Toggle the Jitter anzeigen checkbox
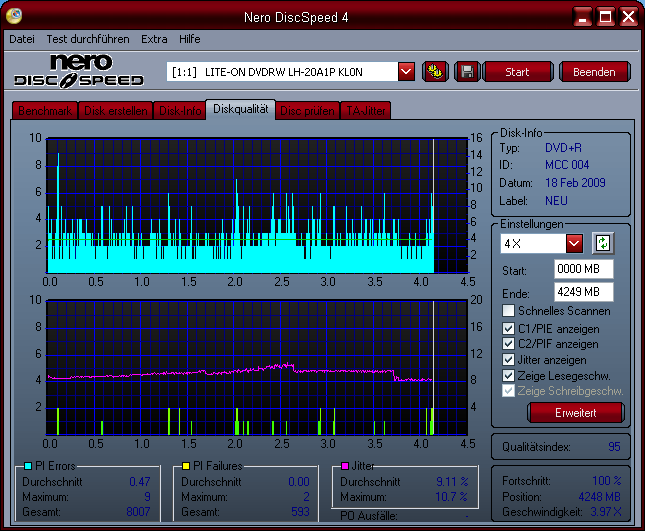645x531 pixels. [509, 359]
